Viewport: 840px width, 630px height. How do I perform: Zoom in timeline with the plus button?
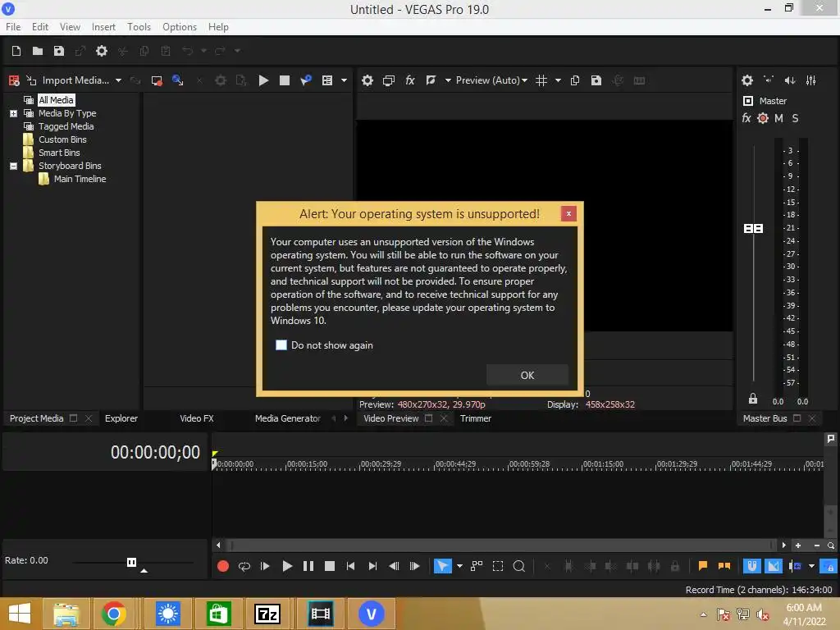click(798, 546)
